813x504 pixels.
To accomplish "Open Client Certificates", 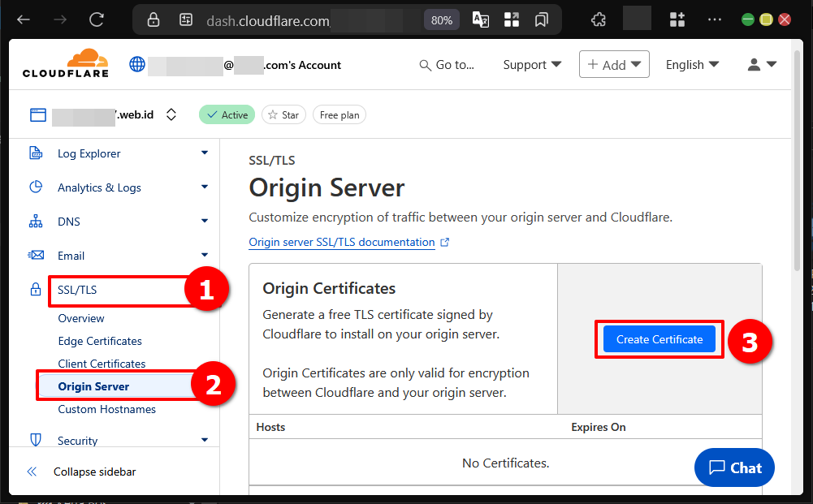I will 102,364.
